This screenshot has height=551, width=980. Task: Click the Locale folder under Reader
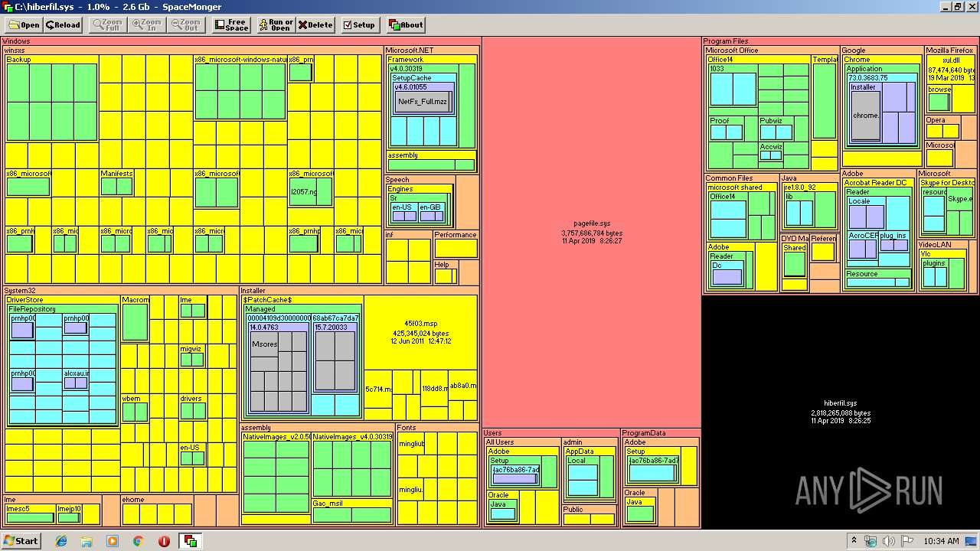click(x=867, y=214)
